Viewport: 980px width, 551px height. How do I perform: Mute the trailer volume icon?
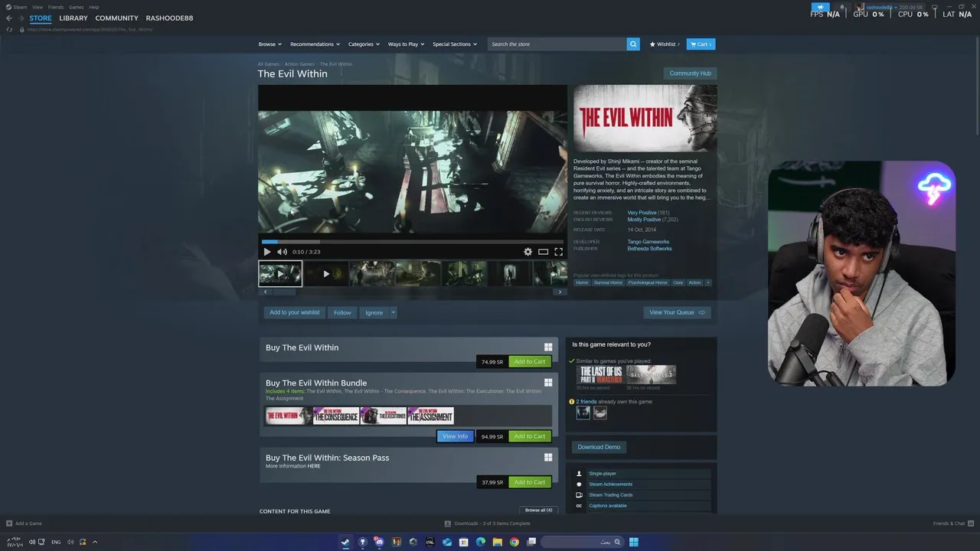point(282,252)
